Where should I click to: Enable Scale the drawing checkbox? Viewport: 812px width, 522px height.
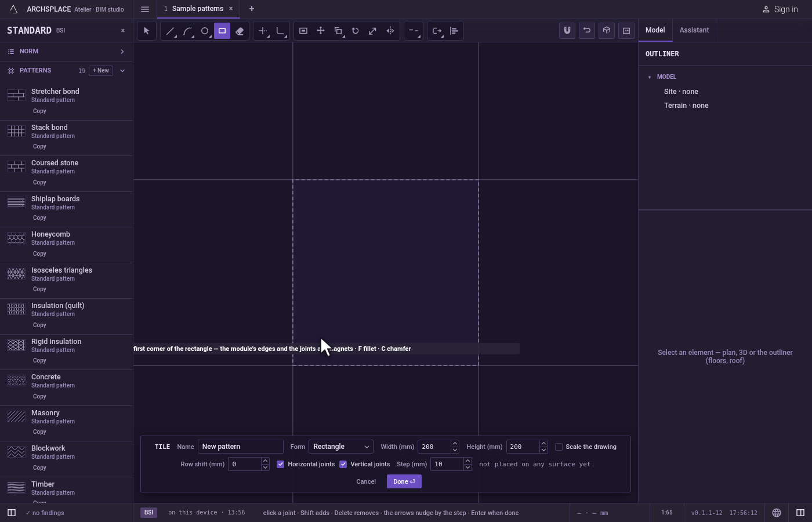coord(559,447)
